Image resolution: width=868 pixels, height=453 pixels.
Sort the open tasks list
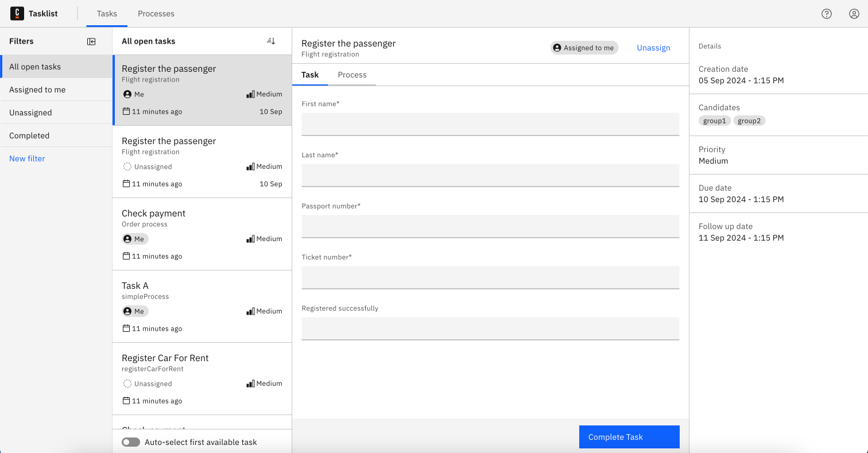pyautogui.click(x=270, y=40)
